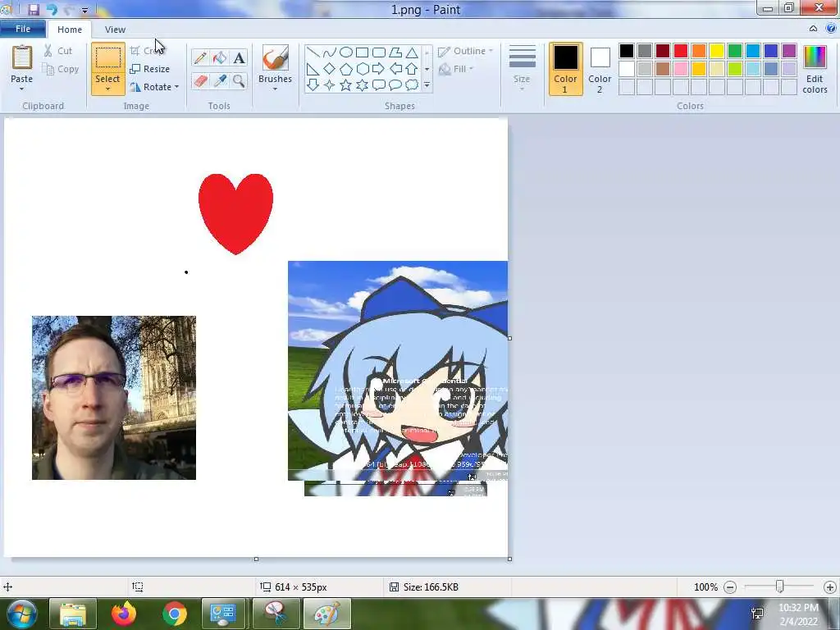This screenshot has height=630, width=840.
Task: Activate Color 1 black swatch
Action: coord(565,70)
